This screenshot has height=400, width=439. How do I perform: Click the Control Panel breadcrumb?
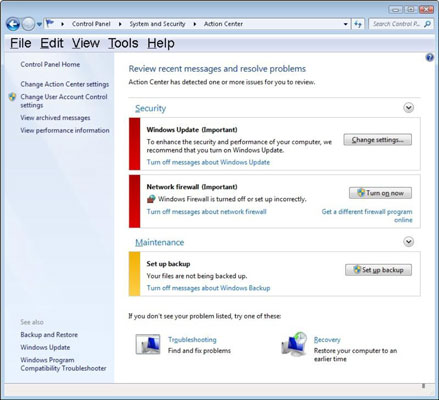coord(91,24)
